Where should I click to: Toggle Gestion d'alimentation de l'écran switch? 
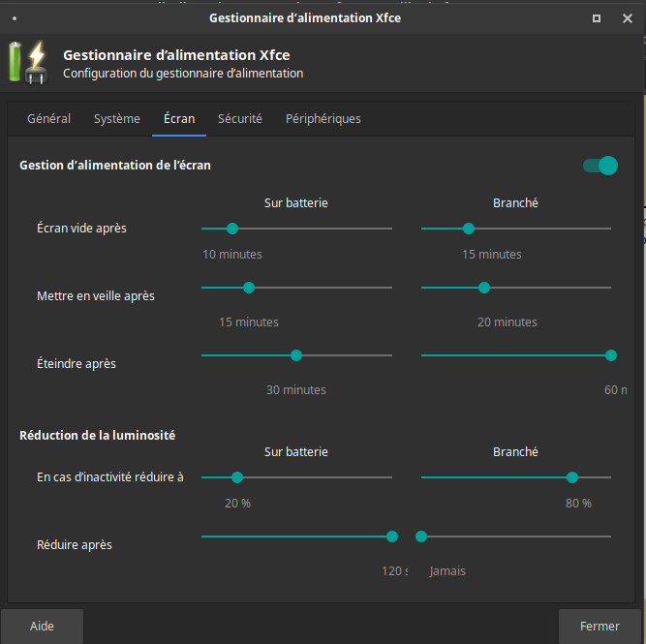(600, 166)
